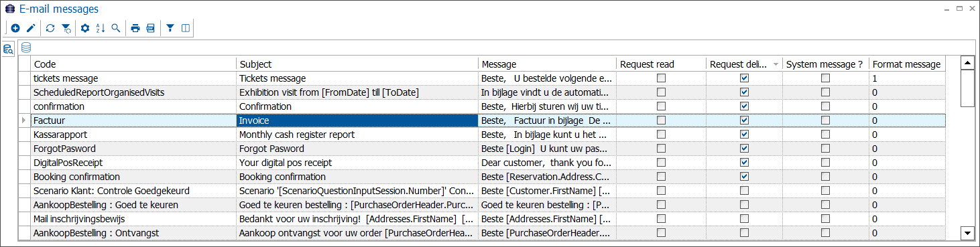This screenshot has width=980, height=247.
Task: Check System message for AankoopBestelling : Ontvangst
Action: 825,233
